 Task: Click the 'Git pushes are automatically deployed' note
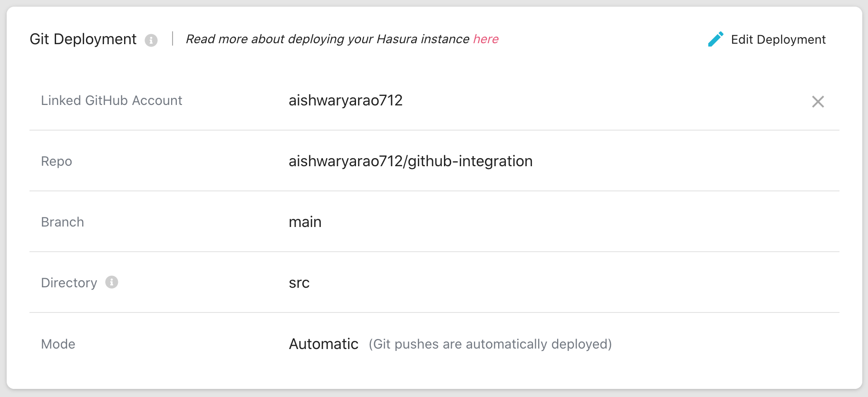click(490, 344)
